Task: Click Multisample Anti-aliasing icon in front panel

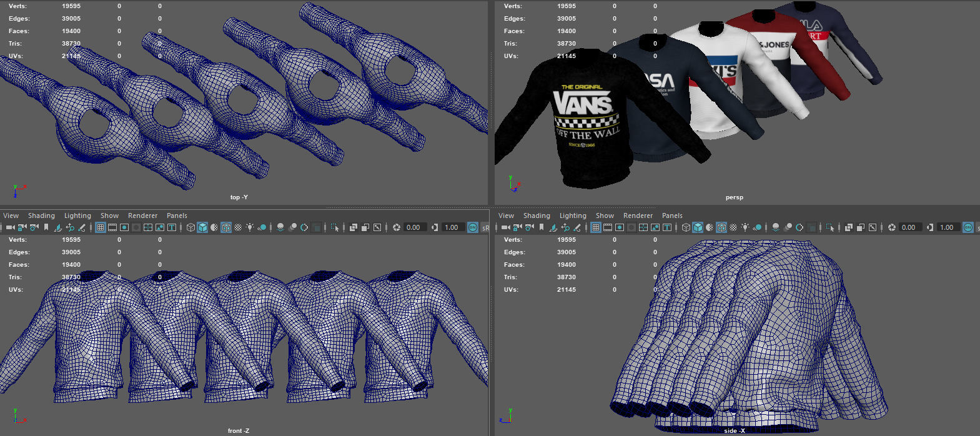Action: (x=304, y=227)
